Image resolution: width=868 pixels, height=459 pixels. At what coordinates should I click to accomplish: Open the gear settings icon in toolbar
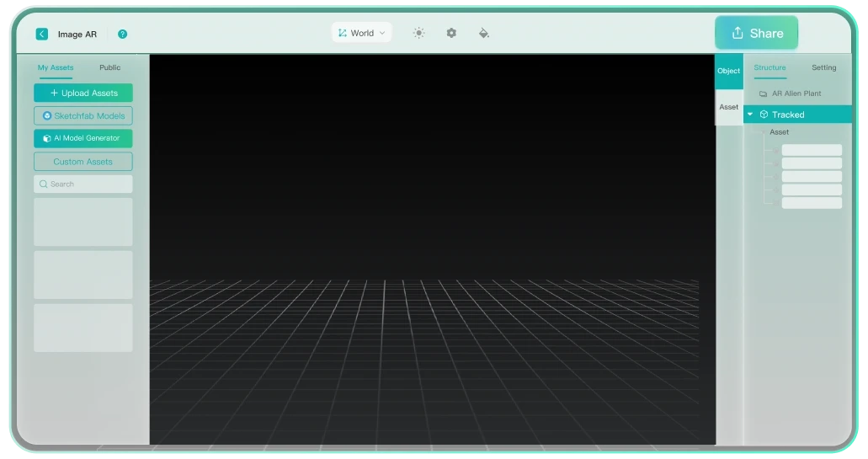[451, 33]
